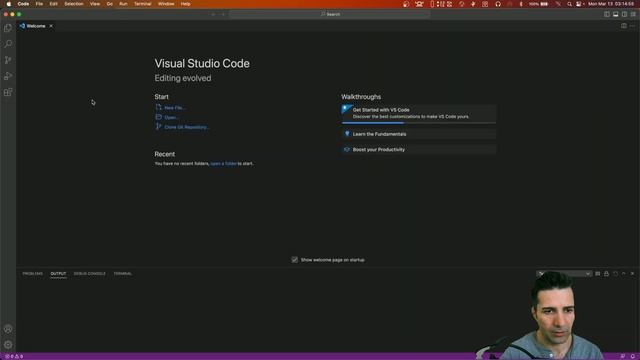Screen dimensions: 640x360
Task: Click errors and warnings status bar item
Action: (x=14, y=356)
